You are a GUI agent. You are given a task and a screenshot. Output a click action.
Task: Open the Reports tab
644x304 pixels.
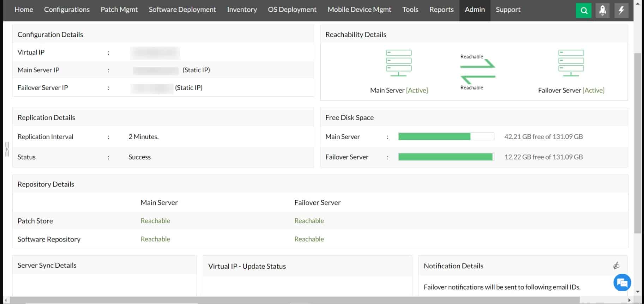(441, 10)
